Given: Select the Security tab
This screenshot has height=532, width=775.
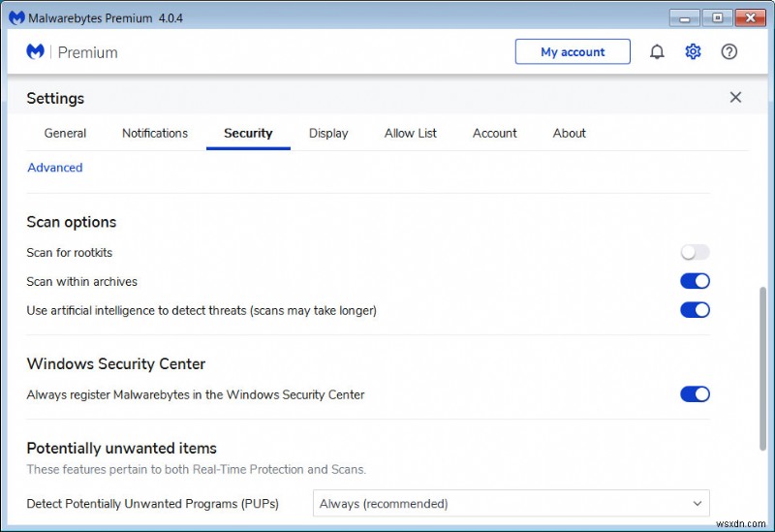Looking at the screenshot, I should click(x=248, y=133).
